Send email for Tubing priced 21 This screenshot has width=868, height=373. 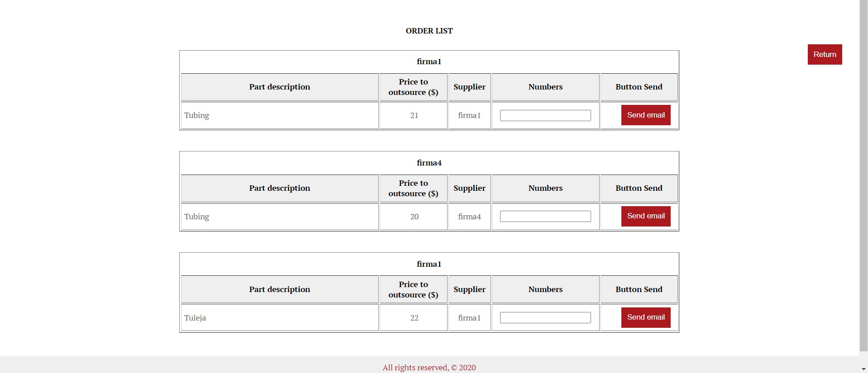(x=646, y=115)
